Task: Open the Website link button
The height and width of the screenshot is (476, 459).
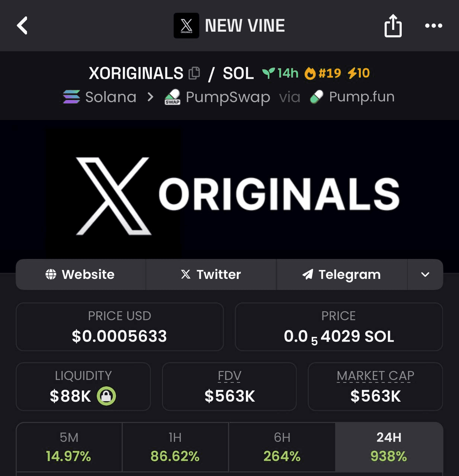Action: click(x=80, y=274)
